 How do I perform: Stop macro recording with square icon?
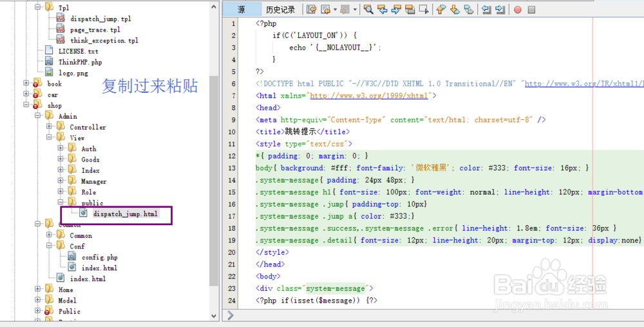[531, 10]
